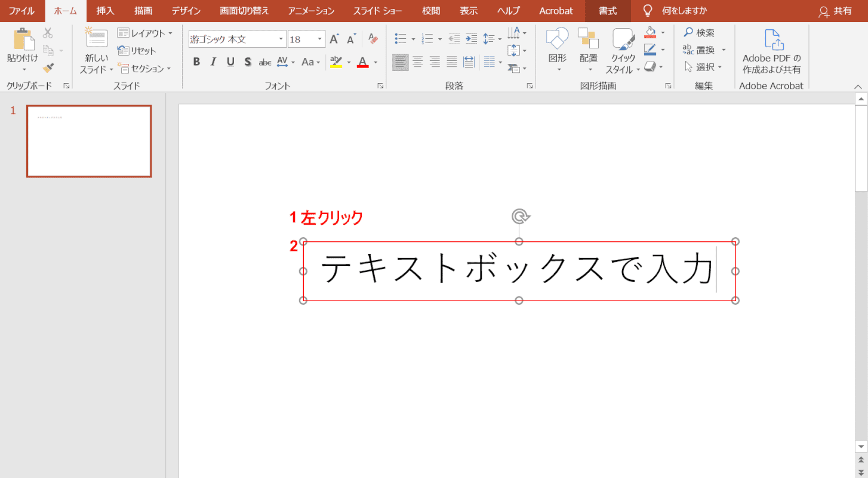Switch to the 書式 tab

[608, 11]
